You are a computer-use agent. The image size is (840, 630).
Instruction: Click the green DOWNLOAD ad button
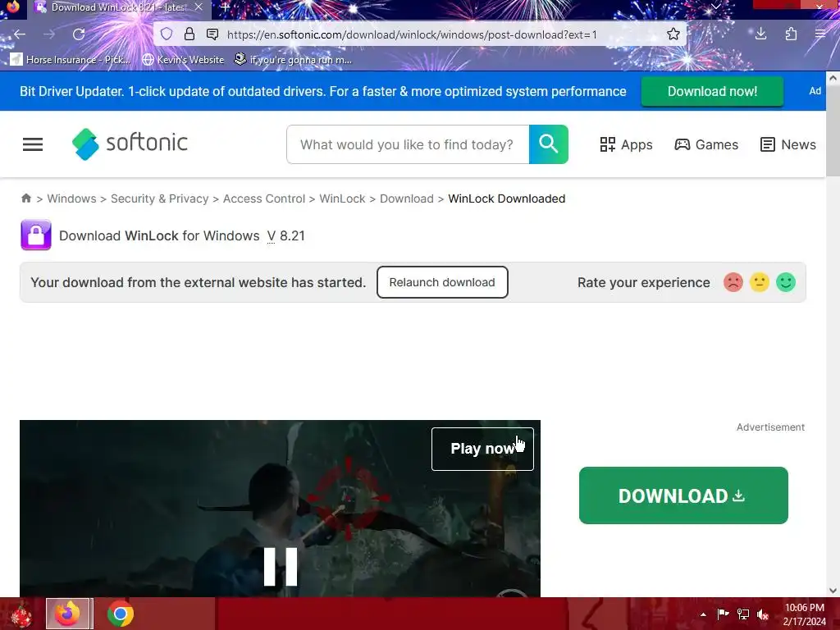click(x=683, y=495)
